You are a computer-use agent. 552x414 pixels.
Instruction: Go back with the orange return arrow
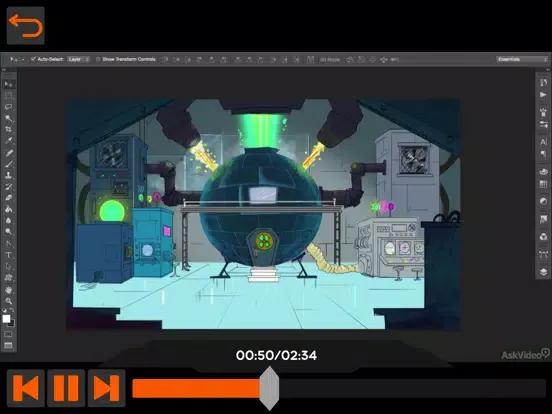(26, 26)
